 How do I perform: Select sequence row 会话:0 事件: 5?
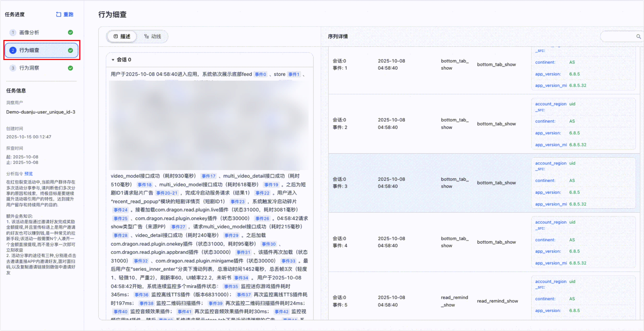(x=484, y=296)
